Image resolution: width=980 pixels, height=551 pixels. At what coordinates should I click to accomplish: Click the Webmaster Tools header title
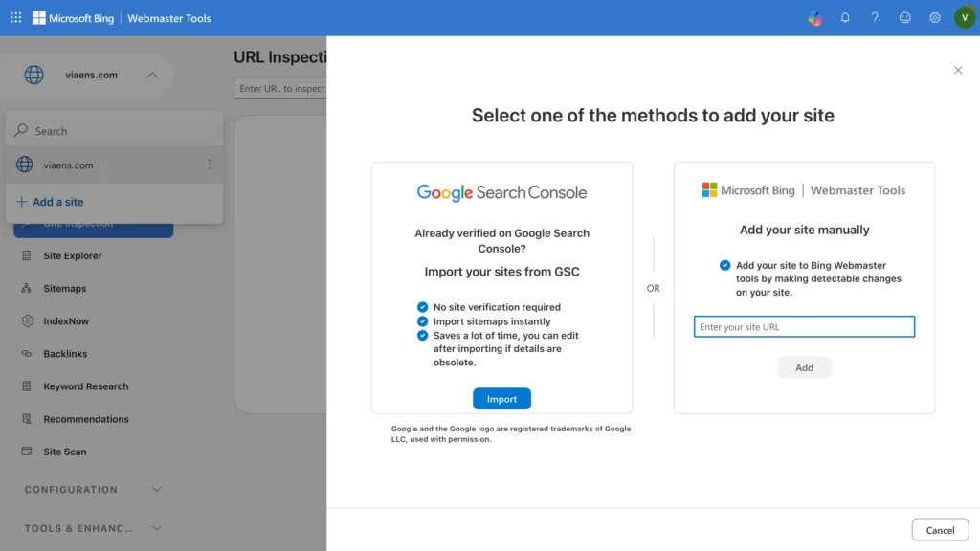[168, 18]
